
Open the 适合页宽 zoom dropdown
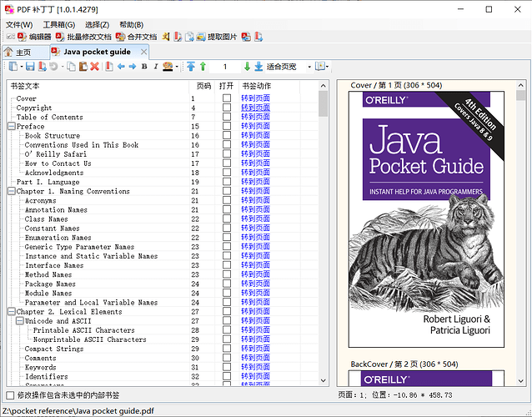click(309, 67)
